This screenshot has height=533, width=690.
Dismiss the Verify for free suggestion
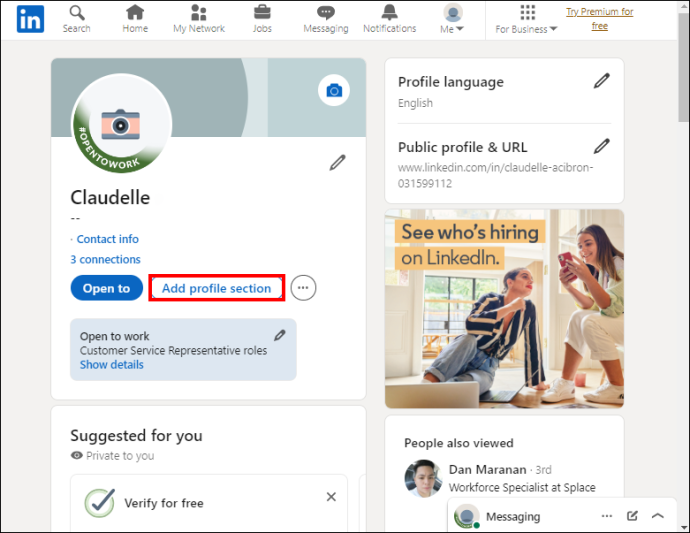pyautogui.click(x=331, y=497)
